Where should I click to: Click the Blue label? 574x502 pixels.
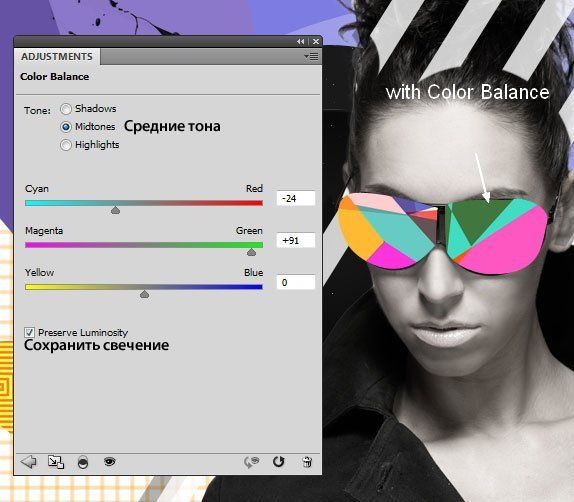tap(253, 273)
